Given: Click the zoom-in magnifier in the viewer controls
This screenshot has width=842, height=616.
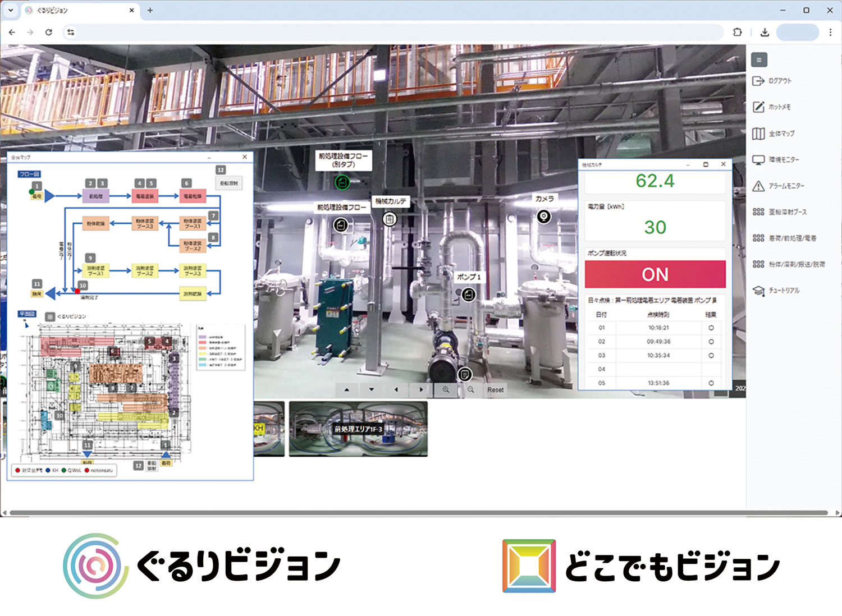Looking at the screenshot, I should pyautogui.click(x=446, y=389).
